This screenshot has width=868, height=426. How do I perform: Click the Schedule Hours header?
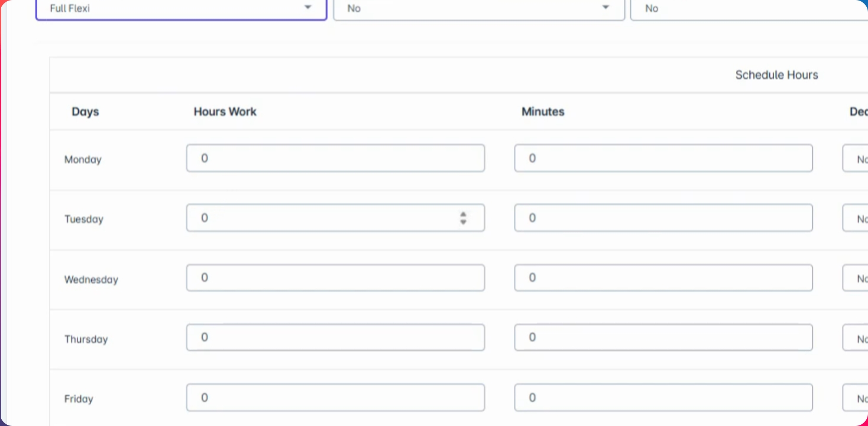click(x=776, y=75)
